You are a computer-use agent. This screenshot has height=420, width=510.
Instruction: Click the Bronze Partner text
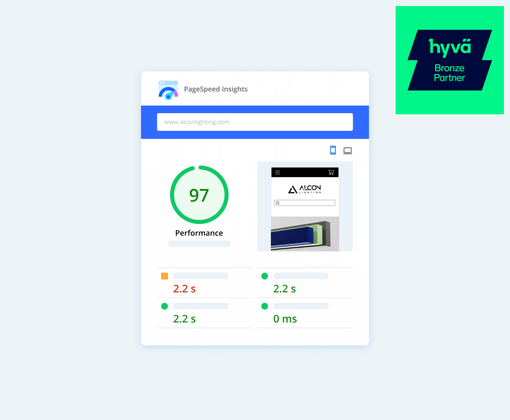pos(450,73)
